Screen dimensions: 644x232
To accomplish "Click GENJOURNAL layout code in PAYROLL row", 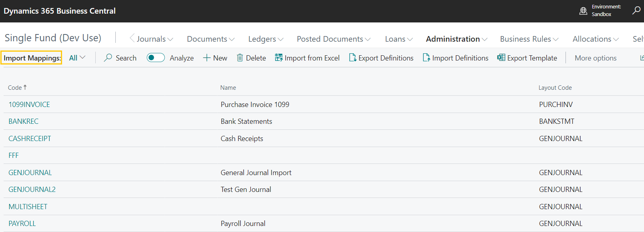I will 561,223.
